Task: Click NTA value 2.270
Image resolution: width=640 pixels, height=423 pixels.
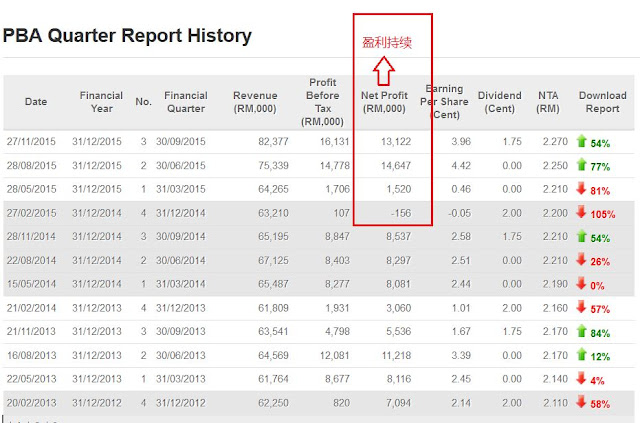Action: point(555,142)
